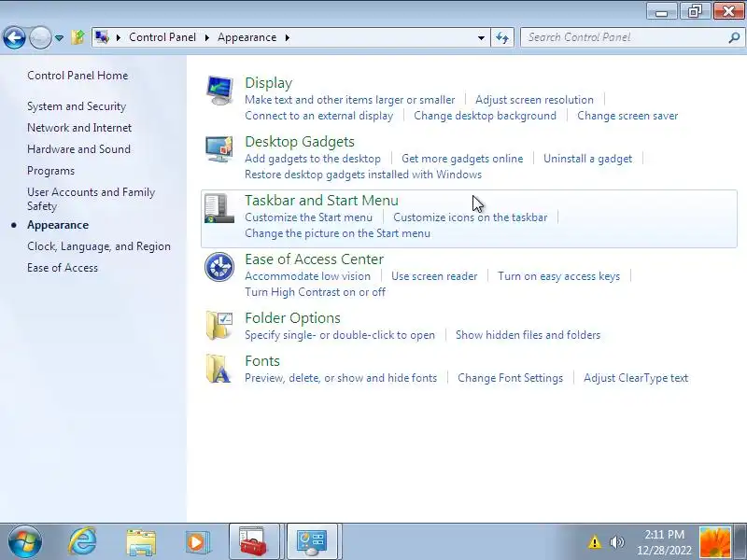Click the Control Panel icon in address bar
This screenshot has height=560, width=747.
click(102, 37)
